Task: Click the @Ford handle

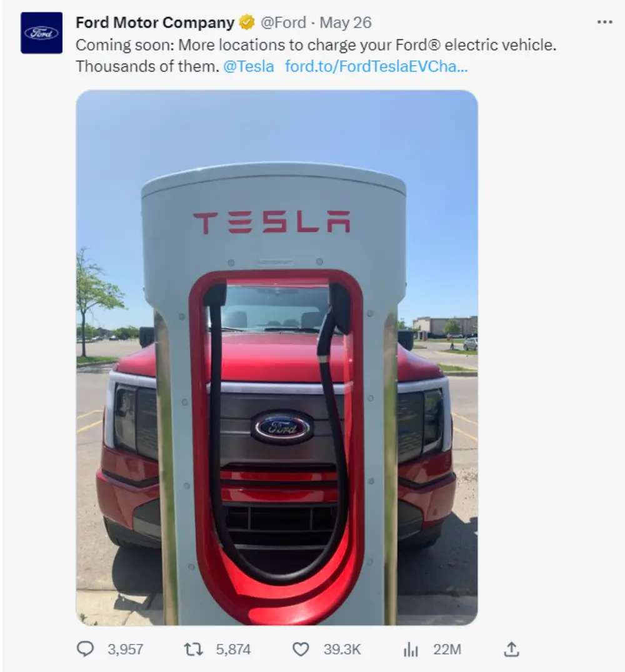Action: coord(283,22)
